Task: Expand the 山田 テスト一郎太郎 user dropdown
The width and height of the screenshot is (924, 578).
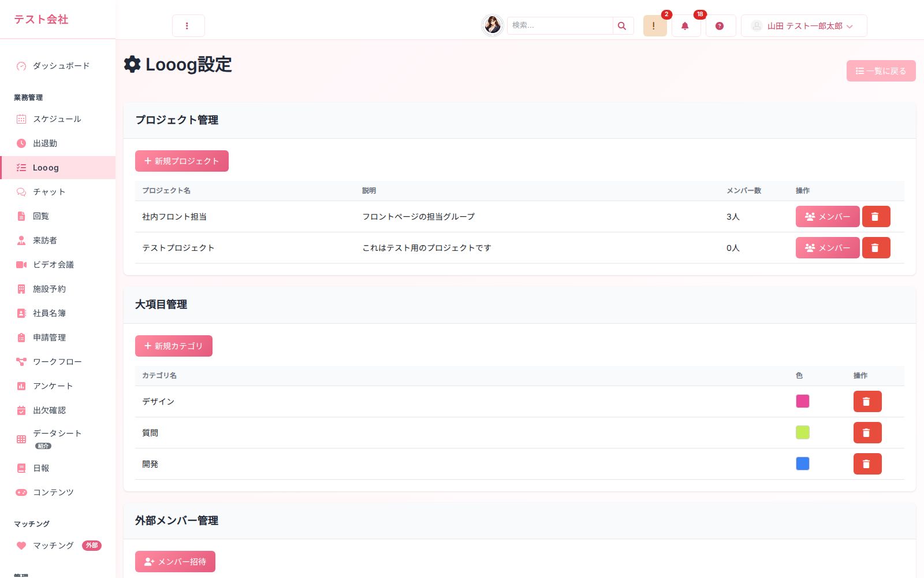Action: 804,26
